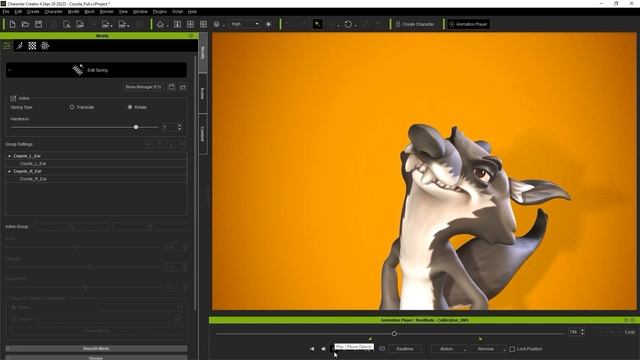Expand the Smooth Mesh section
640x360 pixels.
coord(96,349)
